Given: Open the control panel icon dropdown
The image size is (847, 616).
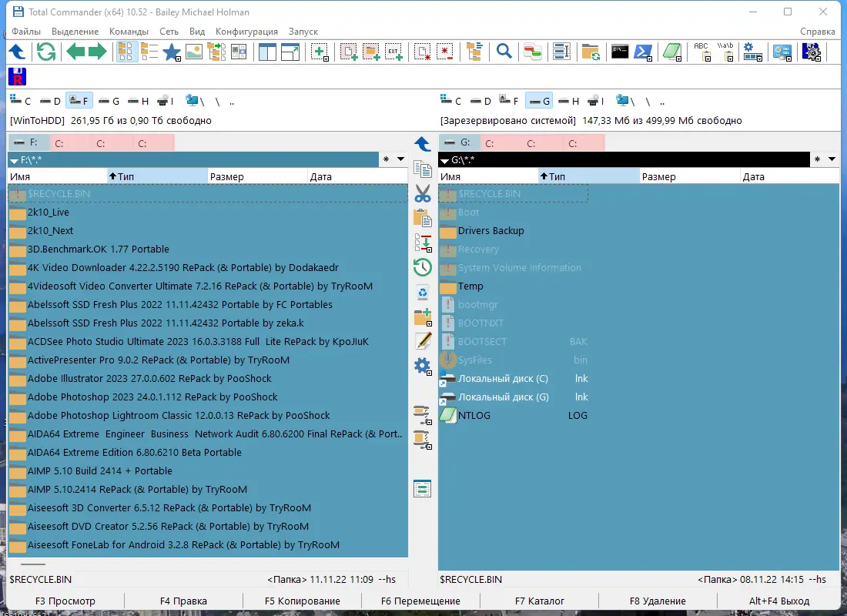Looking at the screenshot, I should [x=782, y=52].
